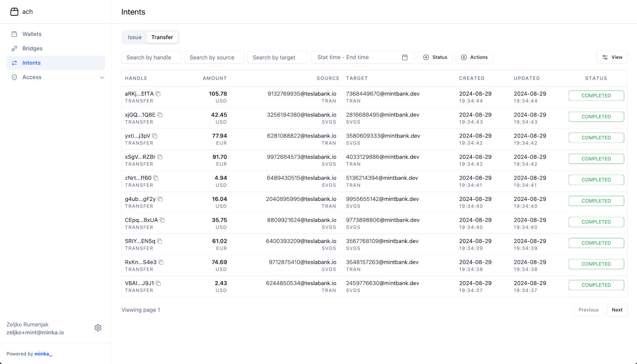Select the Transfer tab
This screenshot has width=637, height=364.
[162, 37]
